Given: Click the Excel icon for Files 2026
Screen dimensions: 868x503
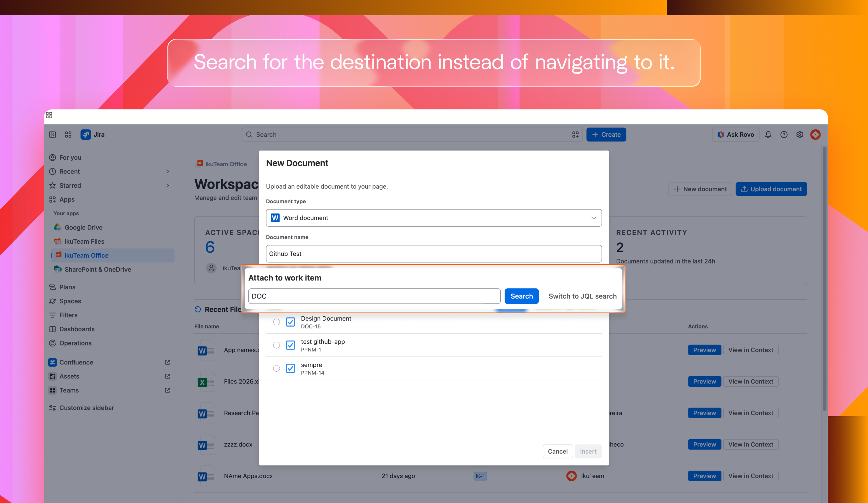Looking at the screenshot, I should tap(206, 382).
